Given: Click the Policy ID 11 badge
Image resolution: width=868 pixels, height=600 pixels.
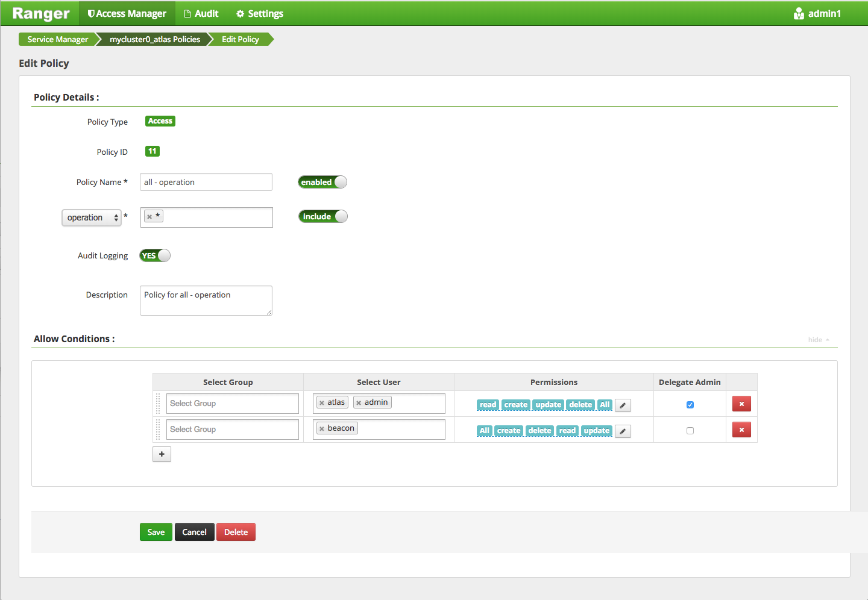Looking at the screenshot, I should coord(153,151).
